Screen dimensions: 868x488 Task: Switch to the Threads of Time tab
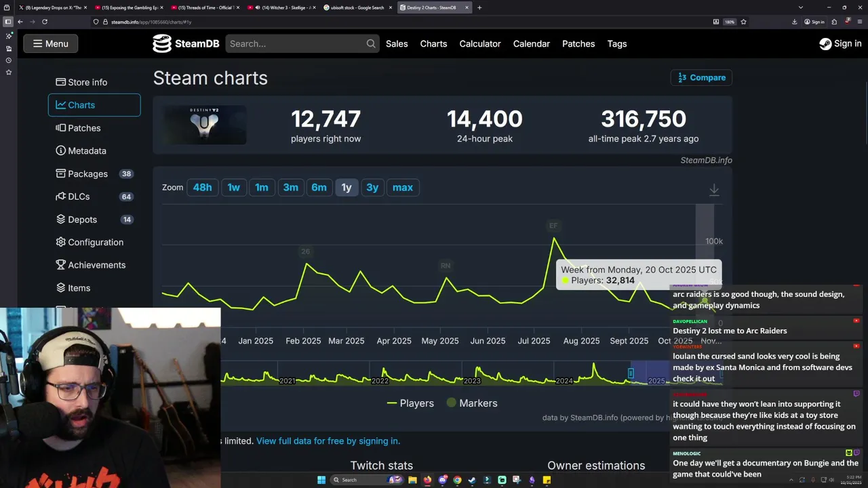click(204, 7)
